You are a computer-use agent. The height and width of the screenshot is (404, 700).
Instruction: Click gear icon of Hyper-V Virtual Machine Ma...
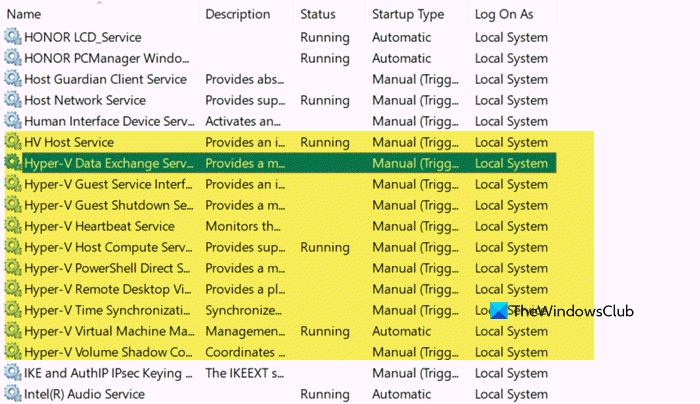(12, 330)
